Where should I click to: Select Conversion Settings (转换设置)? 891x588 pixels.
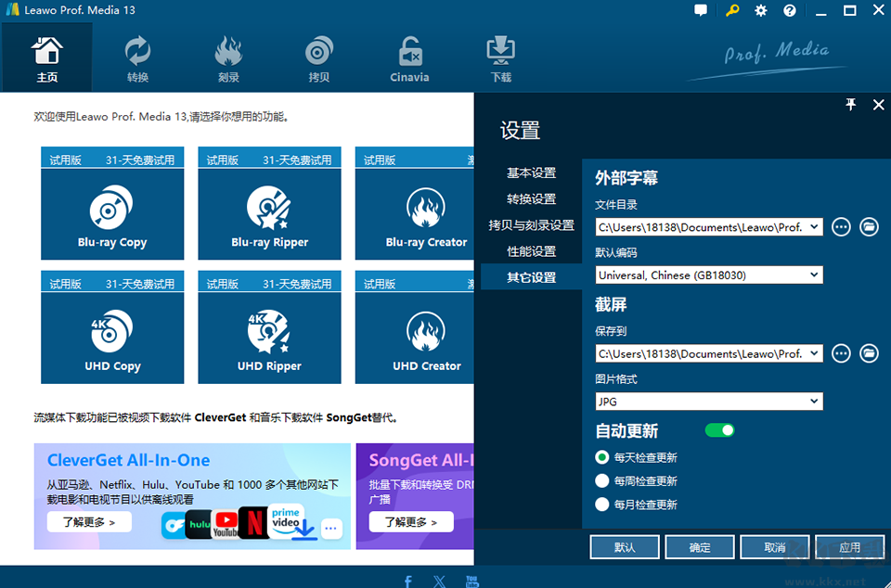click(x=531, y=198)
